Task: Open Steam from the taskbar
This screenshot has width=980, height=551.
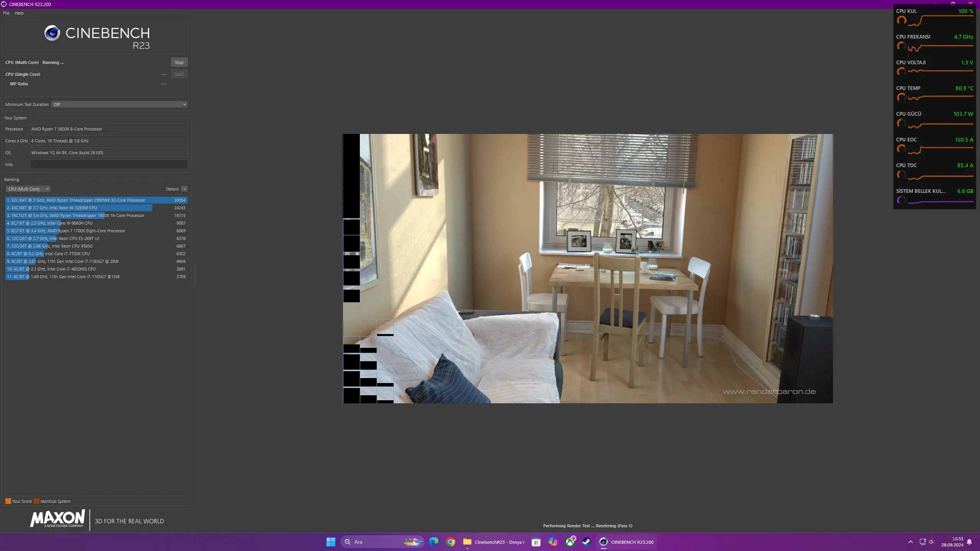Action: click(587, 542)
